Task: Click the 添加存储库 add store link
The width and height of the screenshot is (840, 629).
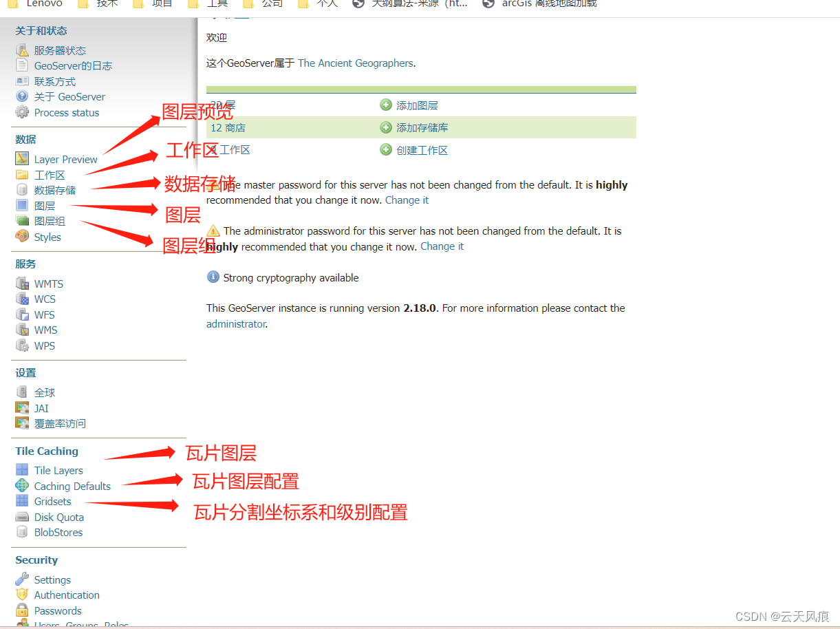Action: coord(422,128)
